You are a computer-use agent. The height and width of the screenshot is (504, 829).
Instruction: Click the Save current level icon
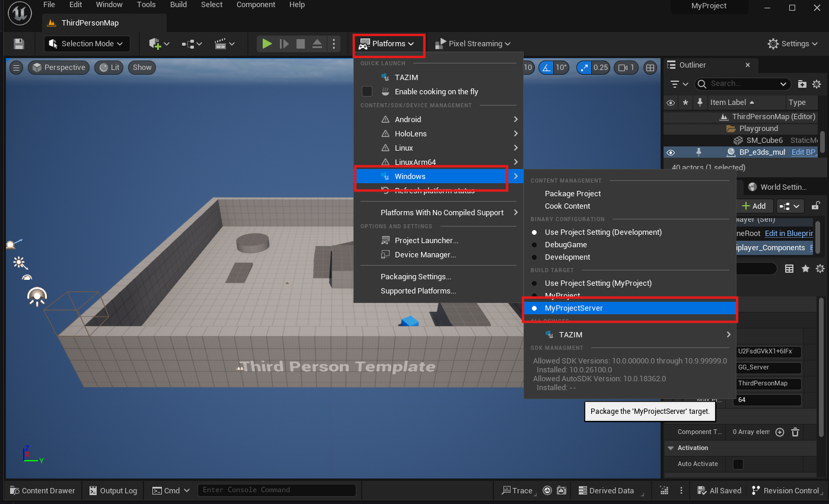(19, 44)
